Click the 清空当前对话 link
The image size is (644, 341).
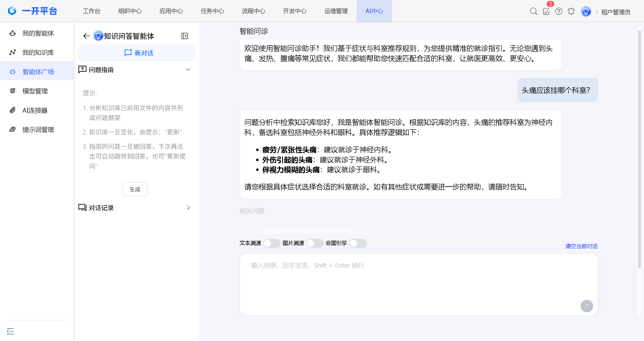[581, 246]
